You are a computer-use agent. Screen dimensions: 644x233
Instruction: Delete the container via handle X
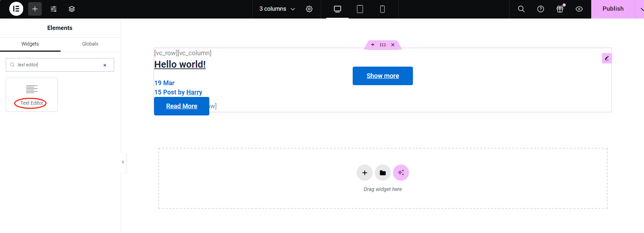tap(393, 45)
